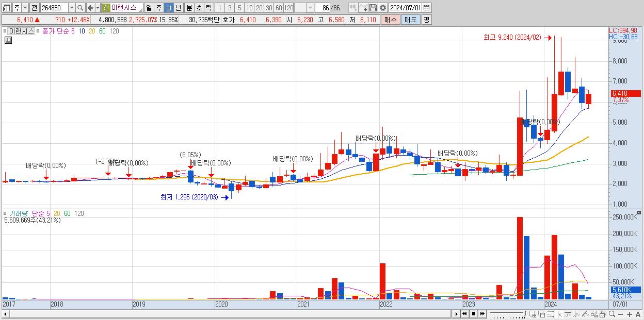Image resolution: width=644 pixels, height=320 pixels.
Task: Choose interval 10
Action: point(249,8)
